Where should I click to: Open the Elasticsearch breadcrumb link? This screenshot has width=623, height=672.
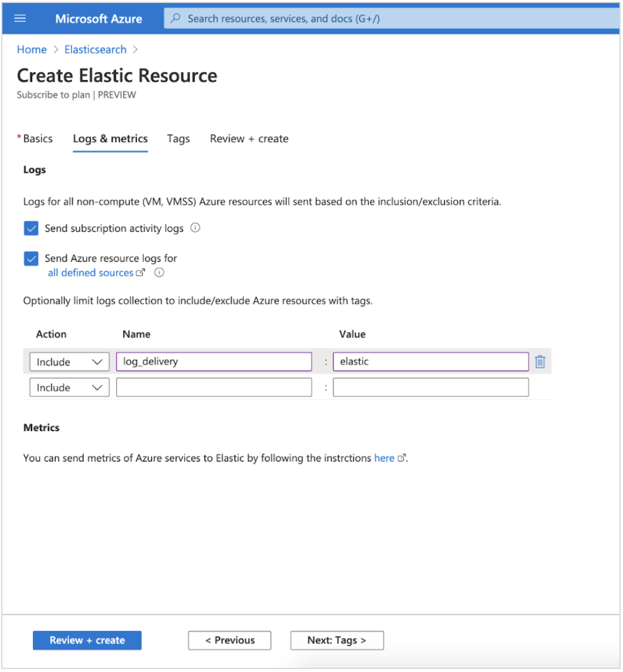tap(95, 50)
